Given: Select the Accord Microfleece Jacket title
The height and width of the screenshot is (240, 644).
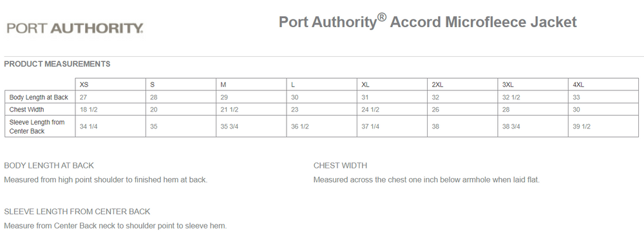Looking at the screenshot, I should click(x=428, y=21).
